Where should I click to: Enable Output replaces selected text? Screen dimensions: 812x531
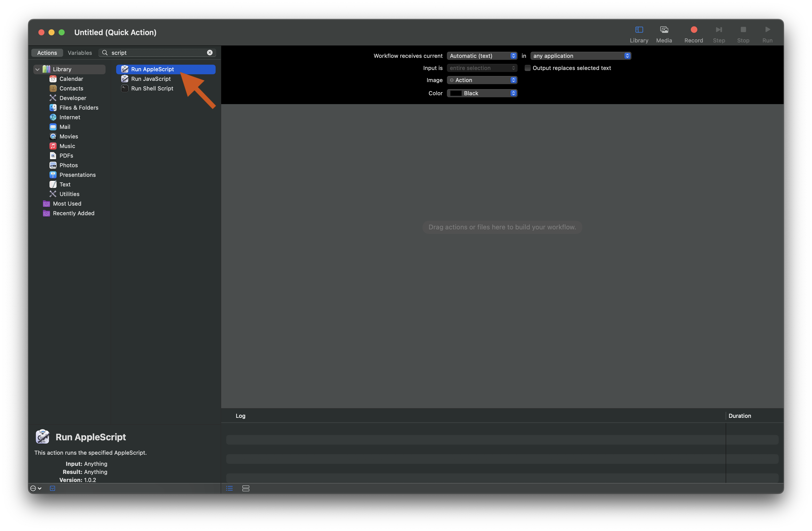(x=527, y=68)
